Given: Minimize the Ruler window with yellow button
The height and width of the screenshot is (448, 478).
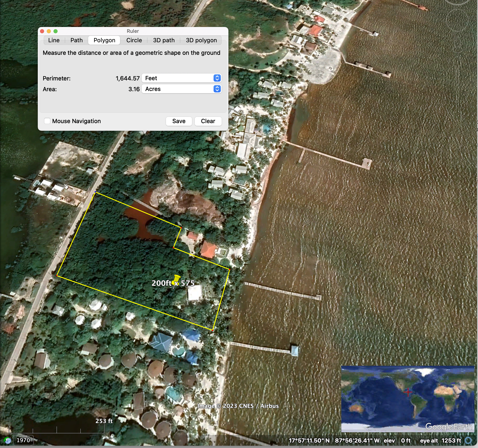Looking at the screenshot, I should tap(49, 31).
